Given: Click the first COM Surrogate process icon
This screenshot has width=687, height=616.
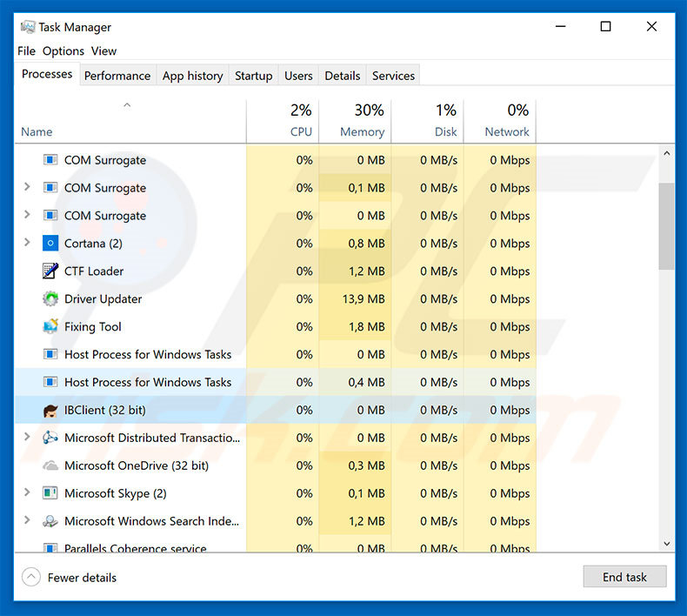Looking at the screenshot, I should [x=50, y=160].
